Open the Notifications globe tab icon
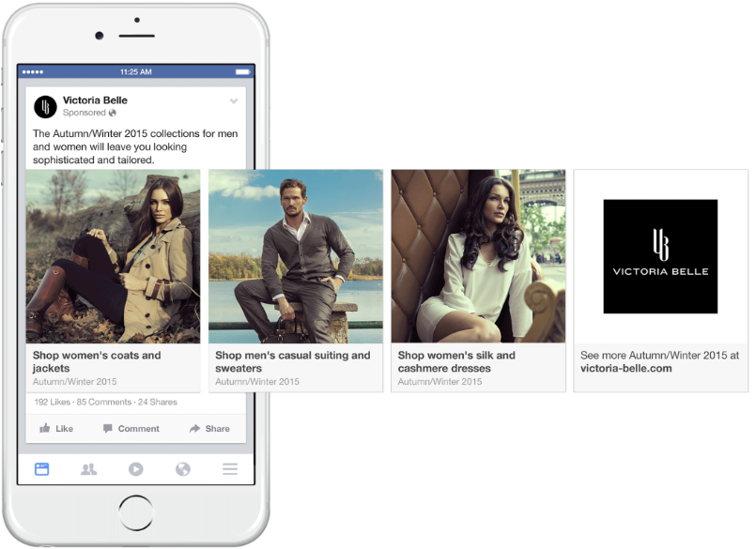756x549 pixels. 183,469
